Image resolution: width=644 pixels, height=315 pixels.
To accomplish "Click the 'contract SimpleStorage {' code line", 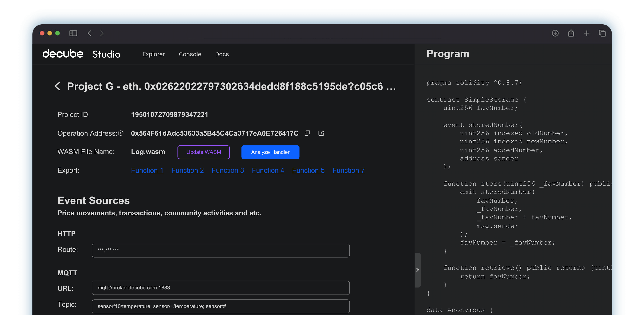I will (x=476, y=100).
